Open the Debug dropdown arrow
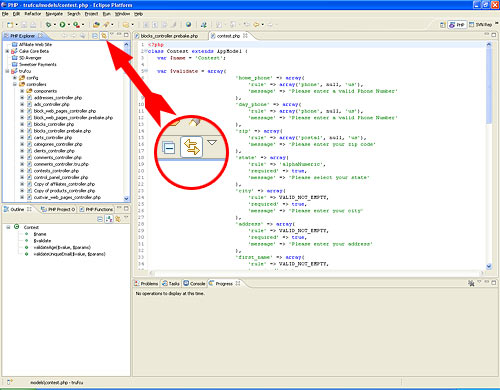Screen dimensions: 500x390 coord(54,25)
